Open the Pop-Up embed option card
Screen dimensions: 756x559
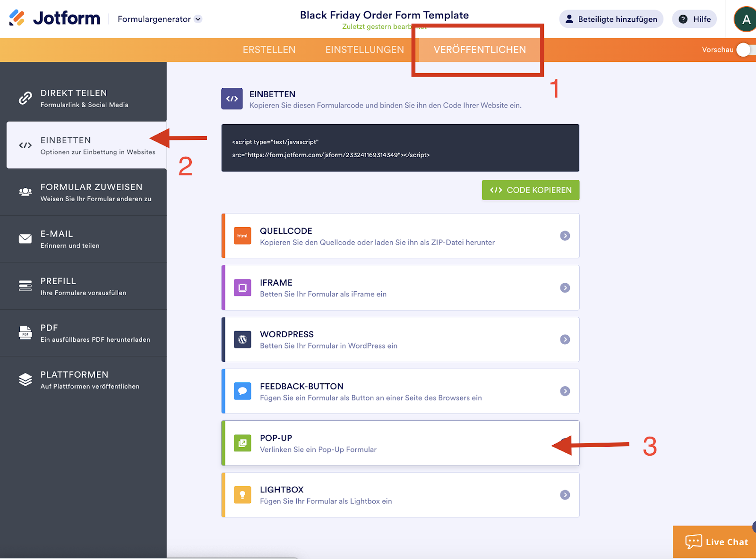point(400,443)
